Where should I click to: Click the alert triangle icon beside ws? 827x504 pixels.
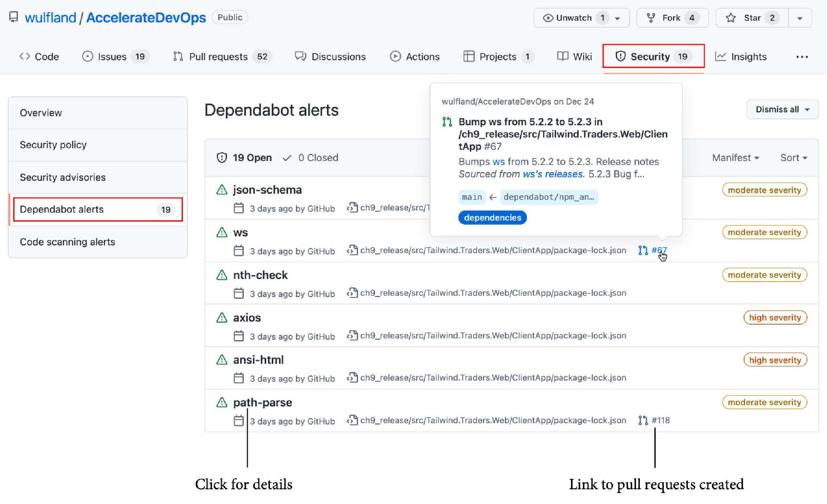coord(222,233)
